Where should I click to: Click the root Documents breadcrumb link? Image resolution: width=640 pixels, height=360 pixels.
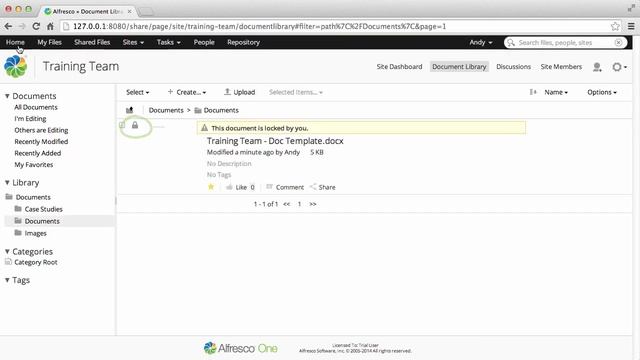click(x=166, y=110)
